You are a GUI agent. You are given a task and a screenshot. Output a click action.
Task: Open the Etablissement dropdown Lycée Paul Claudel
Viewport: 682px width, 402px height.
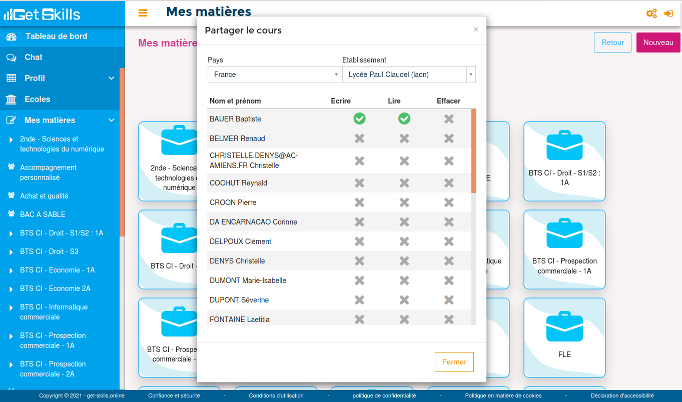tap(408, 75)
